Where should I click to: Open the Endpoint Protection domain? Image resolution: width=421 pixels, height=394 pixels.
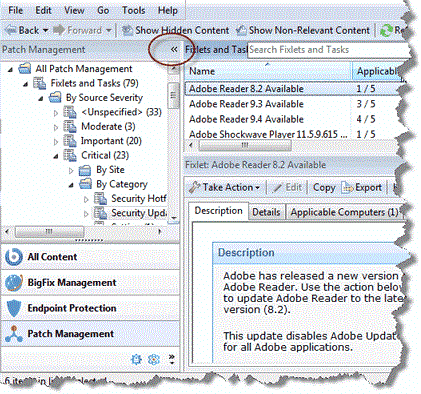[90, 308]
